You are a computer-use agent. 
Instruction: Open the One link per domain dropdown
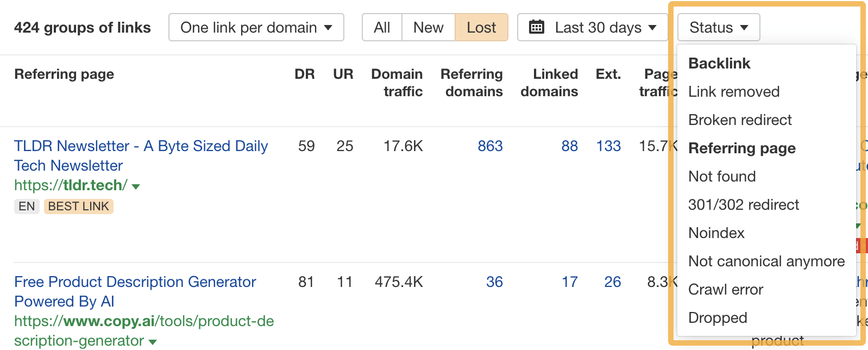[256, 27]
